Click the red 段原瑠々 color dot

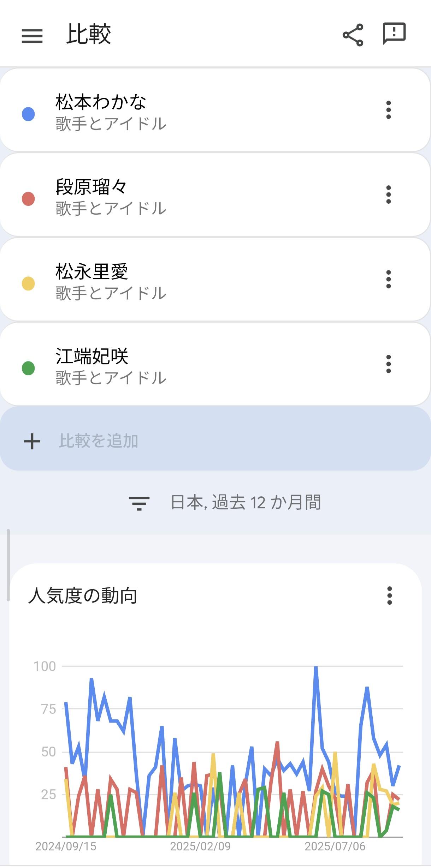(x=28, y=199)
